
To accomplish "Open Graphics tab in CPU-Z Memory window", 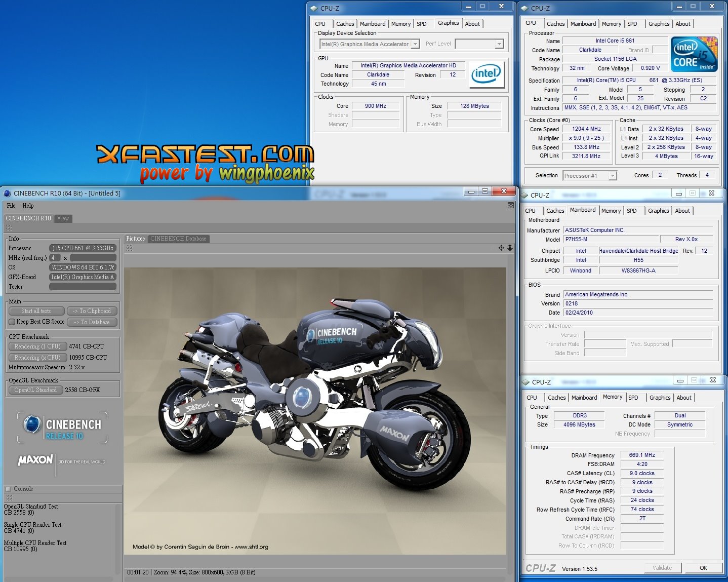I will (x=660, y=398).
